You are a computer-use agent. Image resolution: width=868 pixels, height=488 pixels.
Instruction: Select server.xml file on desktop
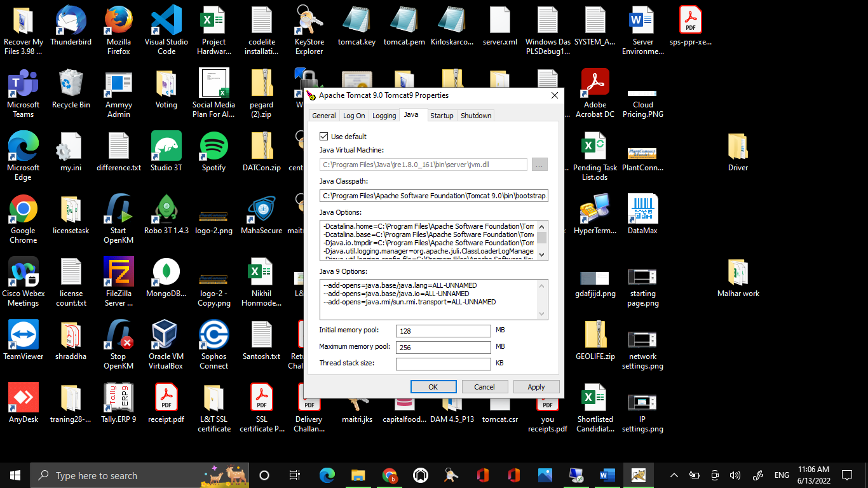[500, 25]
